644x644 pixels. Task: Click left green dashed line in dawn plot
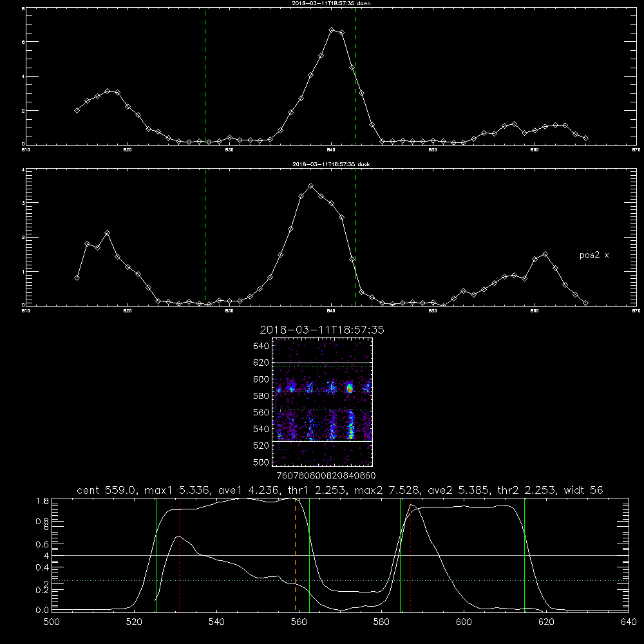[x=205, y=77]
